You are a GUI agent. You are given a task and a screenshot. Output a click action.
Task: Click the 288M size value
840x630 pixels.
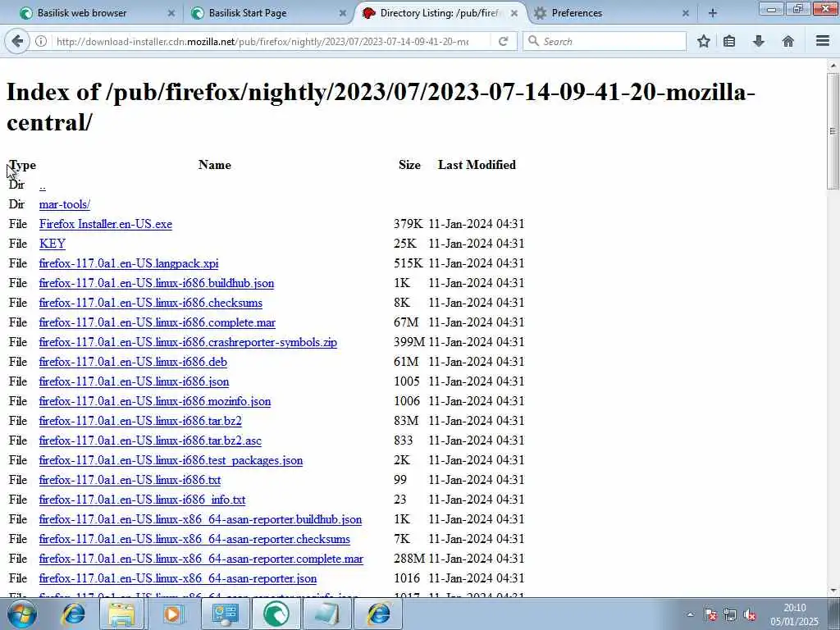point(409,559)
